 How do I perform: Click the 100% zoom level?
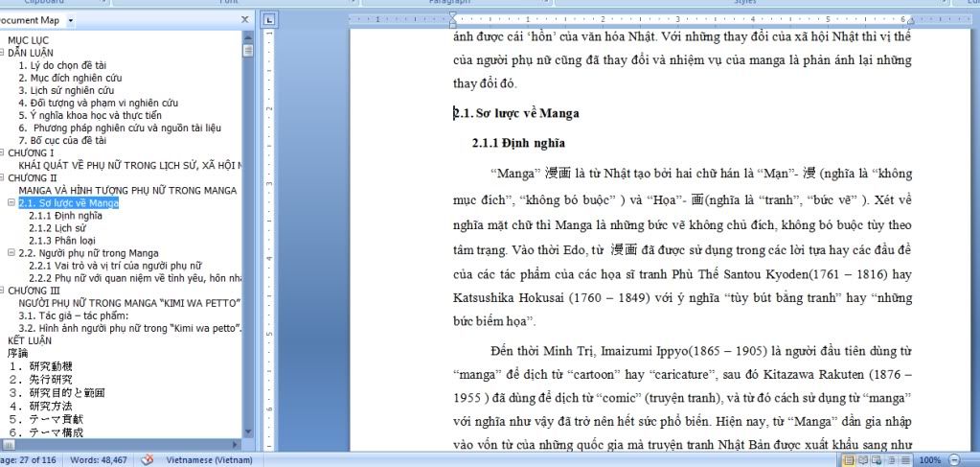click(930, 460)
